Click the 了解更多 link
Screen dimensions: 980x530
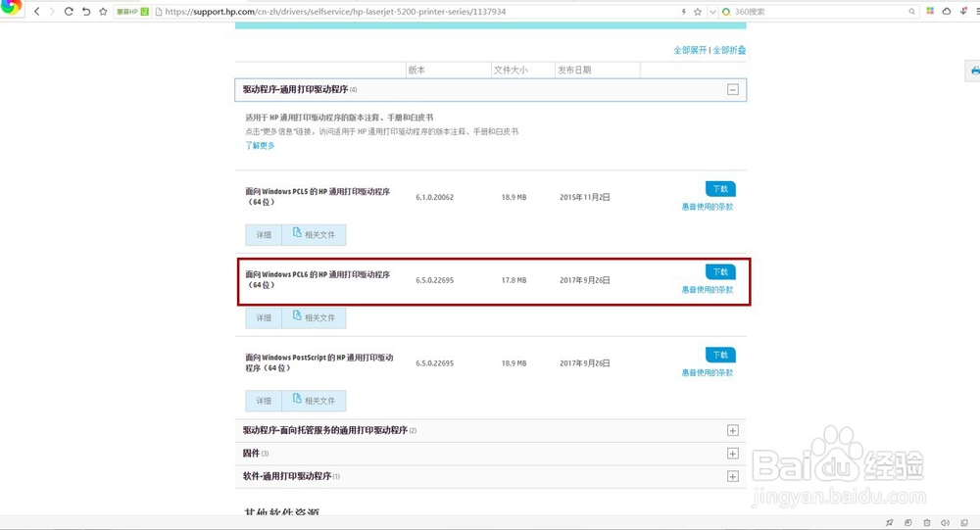(x=260, y=145)
